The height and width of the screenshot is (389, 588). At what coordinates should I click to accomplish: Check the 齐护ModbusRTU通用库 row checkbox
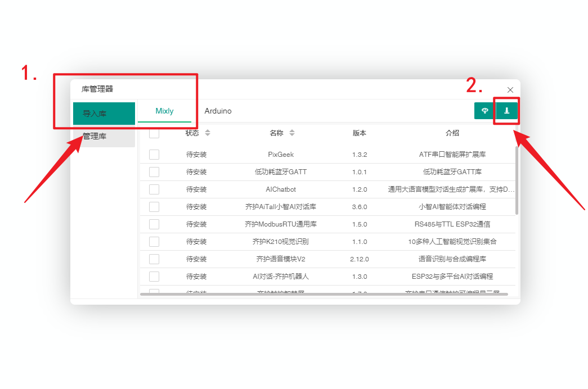tap(154, 224)
